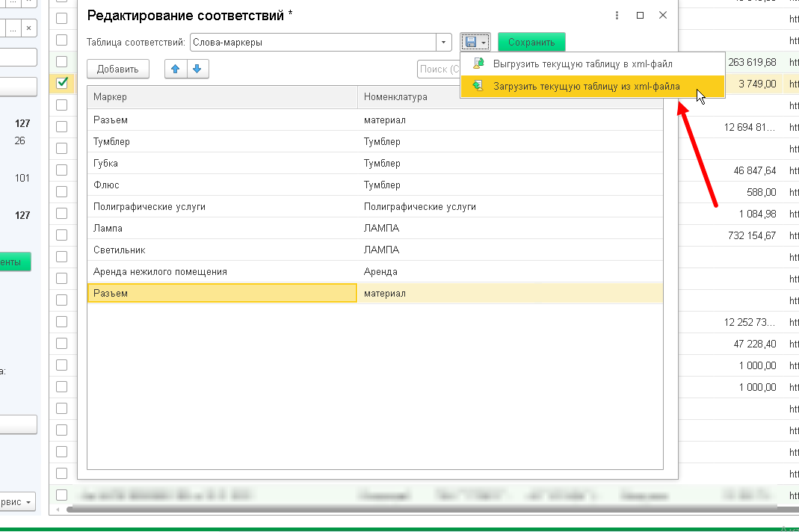Click the green Сохранить button
799x532 pixels.
click(x=531, y=43)
